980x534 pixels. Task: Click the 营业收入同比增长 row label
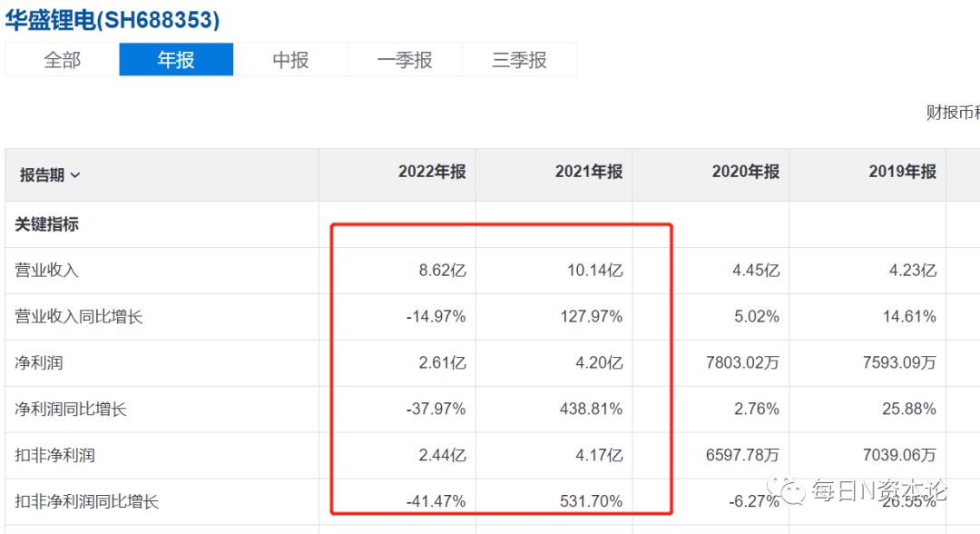pyautogui.click(x=79, y=317)
